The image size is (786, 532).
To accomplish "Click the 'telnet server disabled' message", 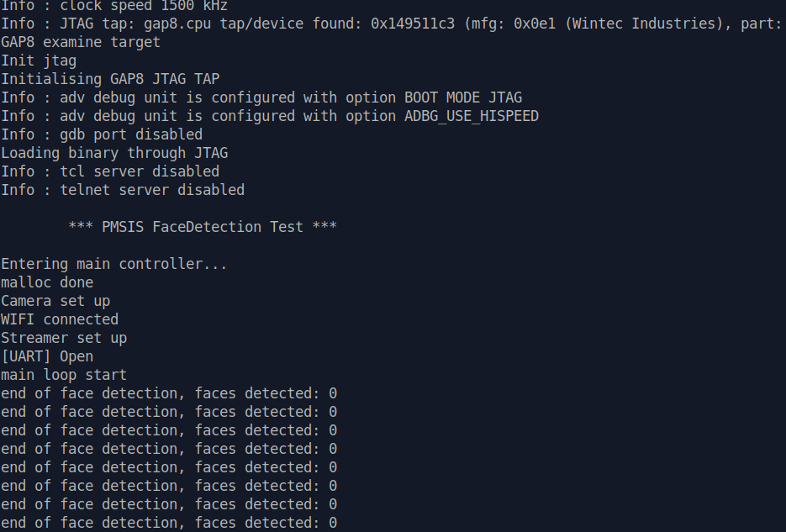I will pyautogui.click(x=152, y=190).
